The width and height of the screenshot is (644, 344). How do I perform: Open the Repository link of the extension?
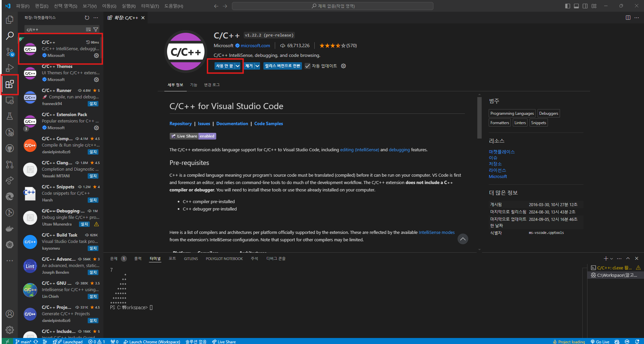[180, 123]
